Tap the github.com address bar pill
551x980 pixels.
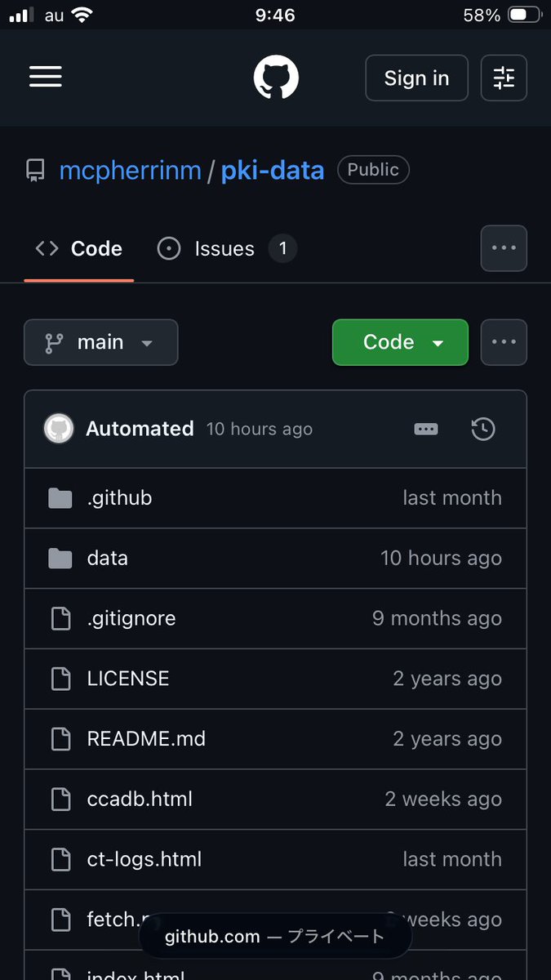pyautogui.click(x=275, y=936)
